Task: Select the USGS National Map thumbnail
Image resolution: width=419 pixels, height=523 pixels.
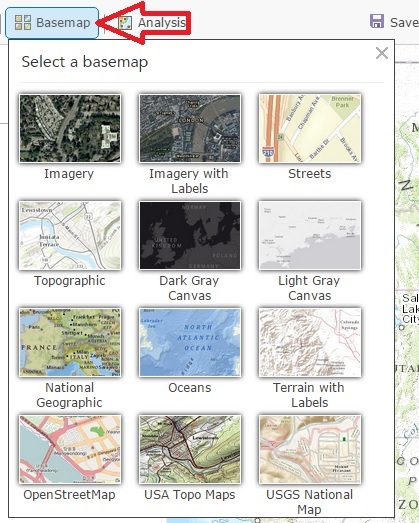Action: tap(310, 449)
